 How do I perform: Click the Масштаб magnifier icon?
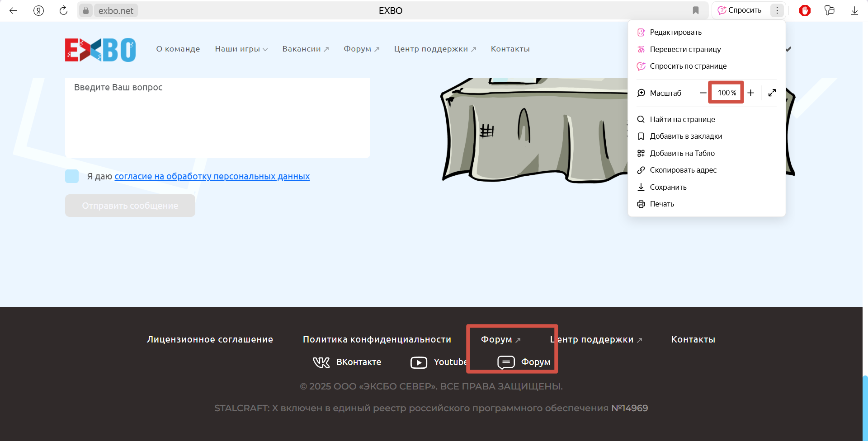tap(641, 93)
